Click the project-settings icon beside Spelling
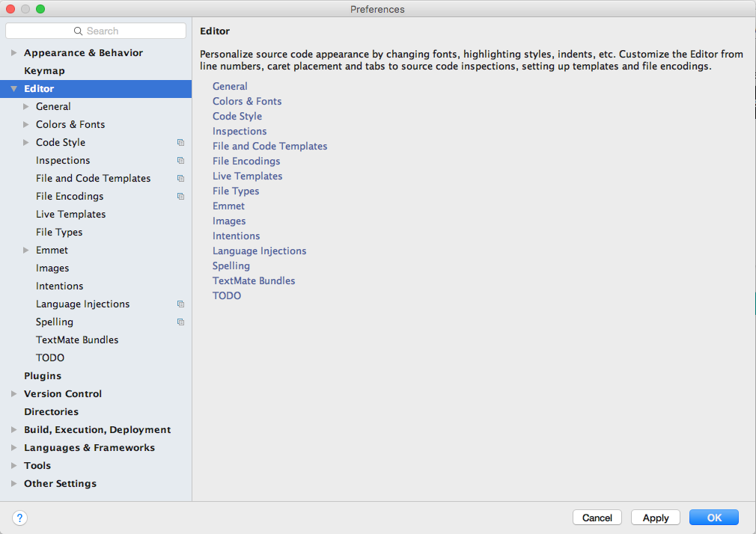The image size is (756, 534). (x=180, y=322)
